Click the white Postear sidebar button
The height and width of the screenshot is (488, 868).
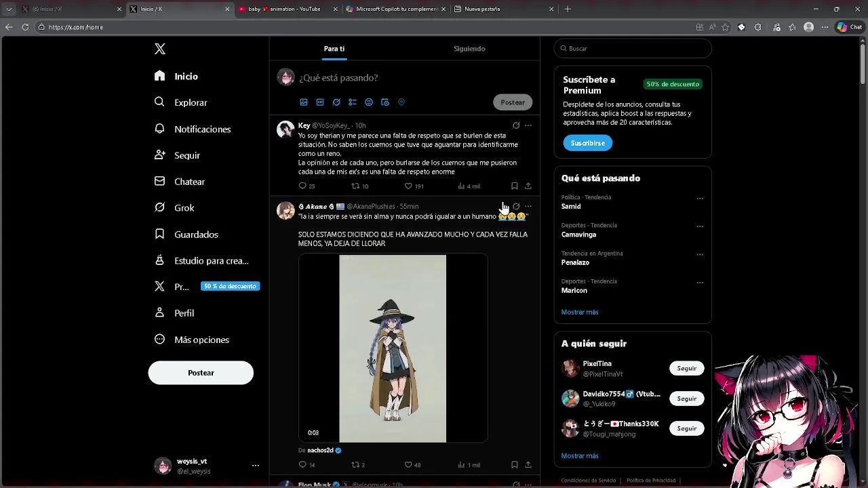click(201, 373)
